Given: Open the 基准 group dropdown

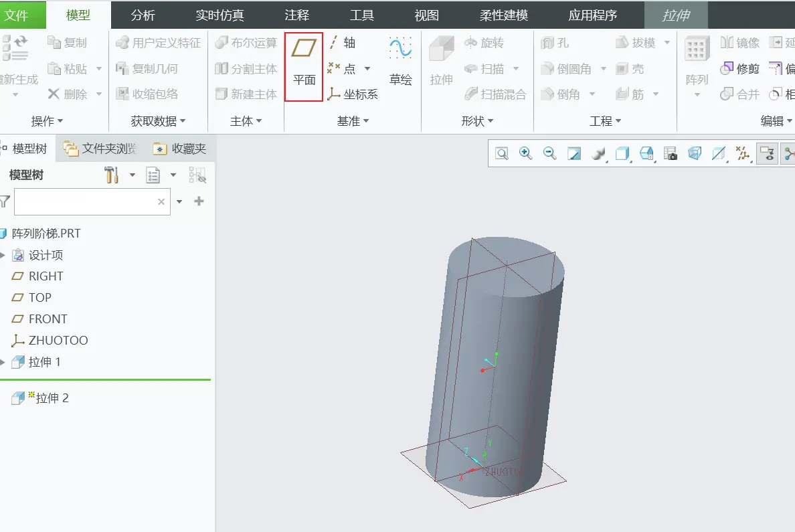Looking at the screenshot, I should coord(353,121).
